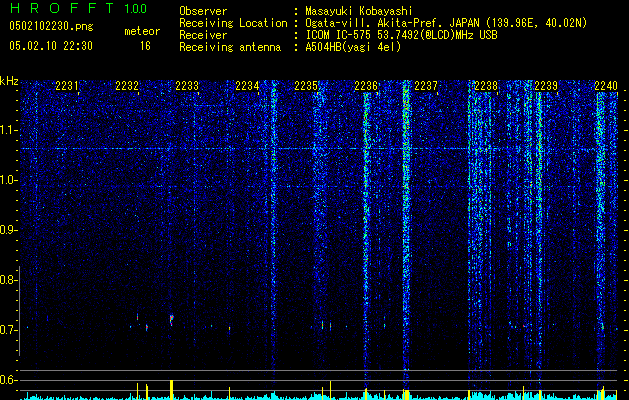Click the Observer label

203,11
